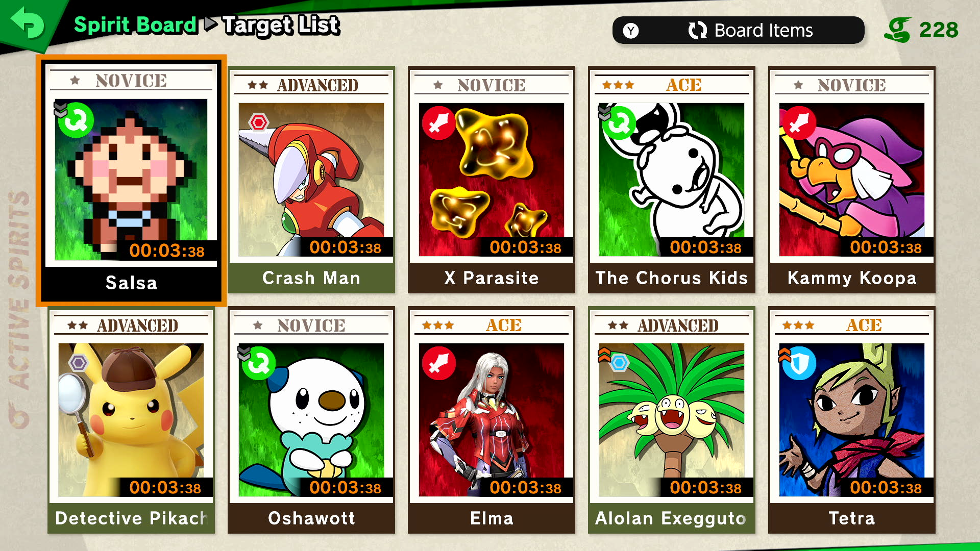
Task: Select the Target List heading
Action: point(281,25)
